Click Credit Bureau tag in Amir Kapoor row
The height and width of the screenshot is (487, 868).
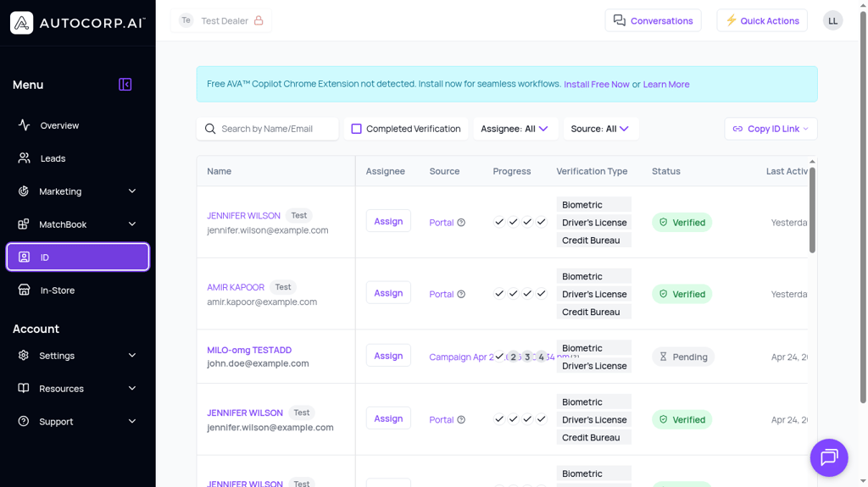[x=594, y=313]
